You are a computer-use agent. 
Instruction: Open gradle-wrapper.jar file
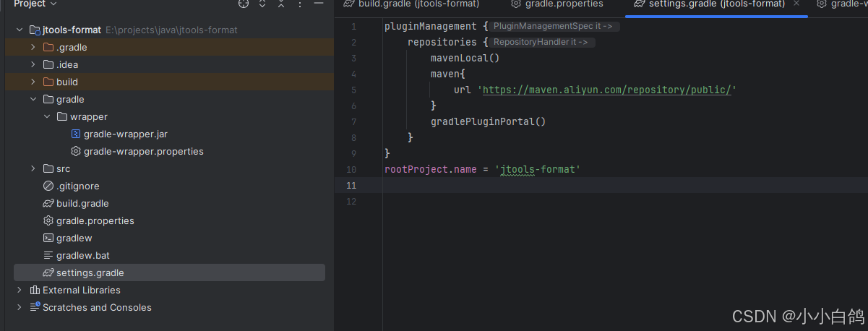pyautogui.click(x=126, y=134)
